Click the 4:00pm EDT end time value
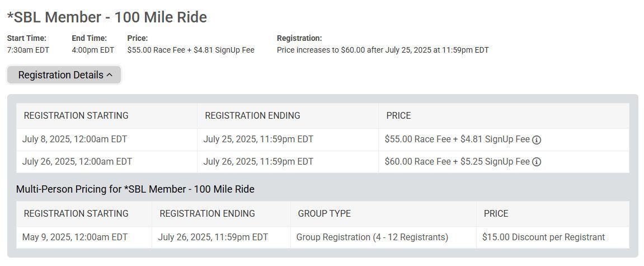The image size is (644, 266). point(93,50)
